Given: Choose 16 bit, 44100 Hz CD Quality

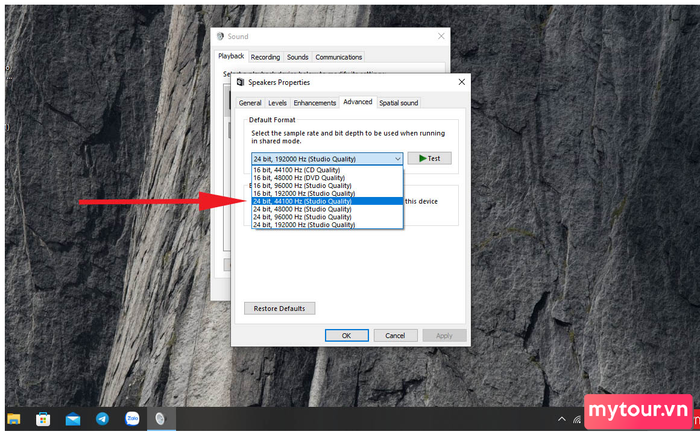Looking at the screenshot, I should tap(327, 170).
